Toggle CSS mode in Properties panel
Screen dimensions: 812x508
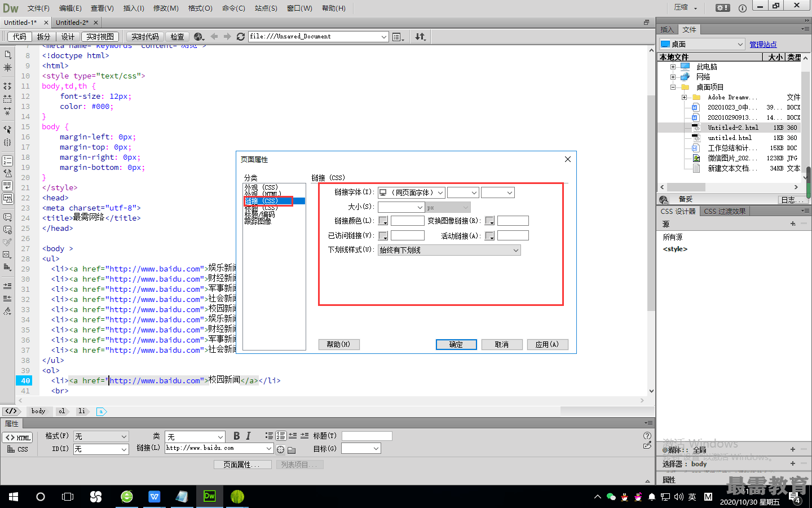click(18, 449)
